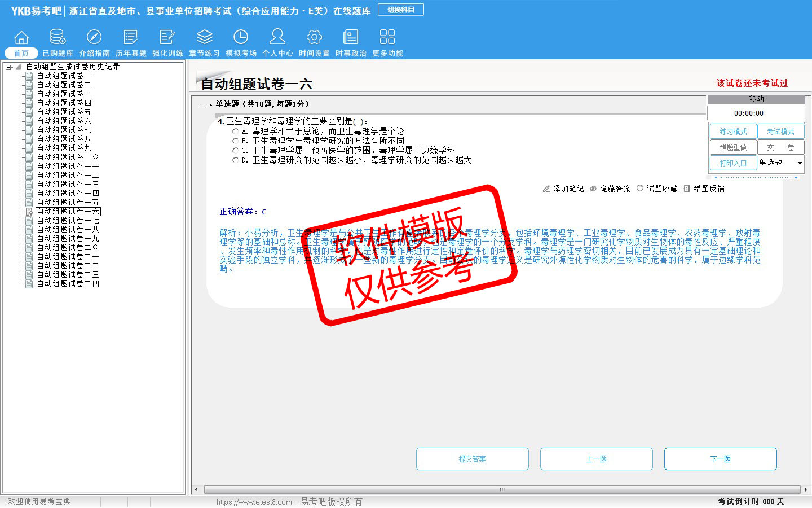Select answer option A radio button

pyautogui.click(x=236, y=131)
